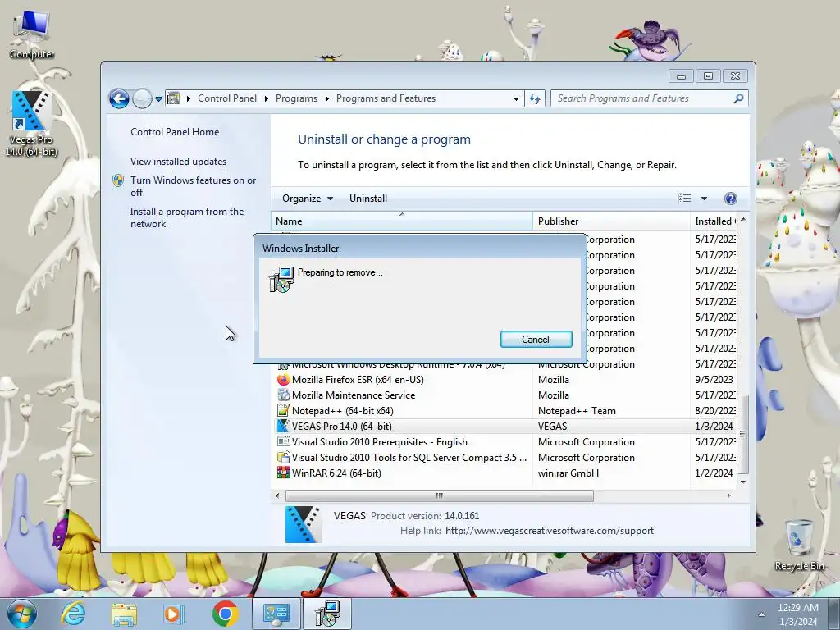Image resolution: width=840 pixels, height=630 pixels.
Task: Click the VEGAS logo in details pane
Action: (x=304, y=524)
